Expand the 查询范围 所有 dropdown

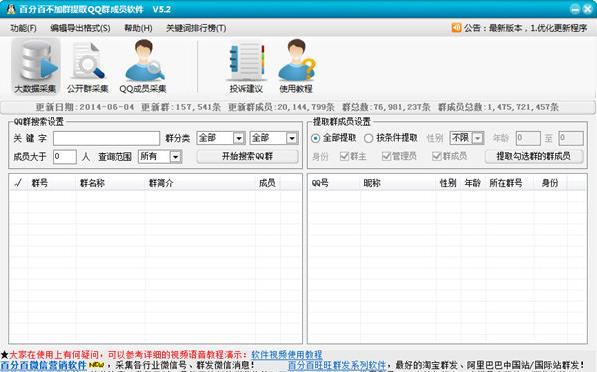coord(175,156)
